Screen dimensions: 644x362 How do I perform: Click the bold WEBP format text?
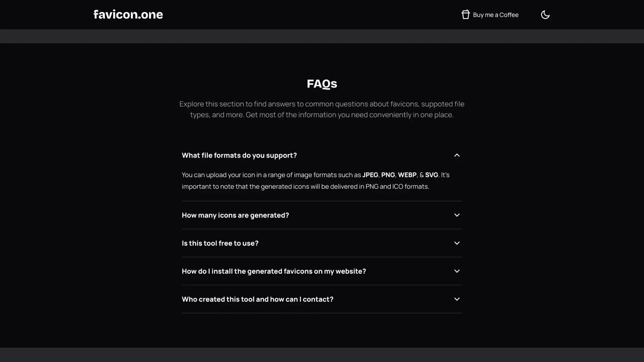(407, 175)
